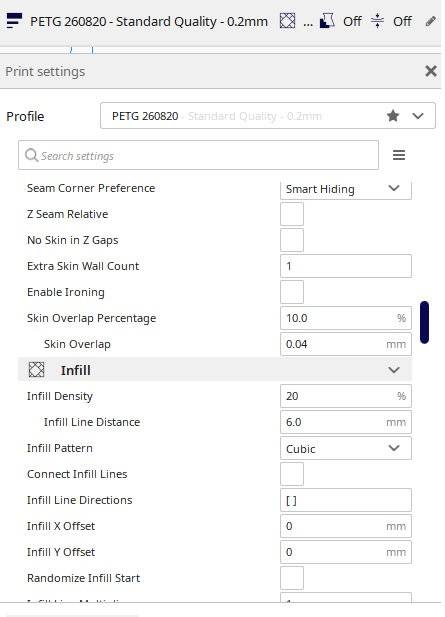Viewport: 445px width, 617px height.
Task: Edit the Infill Line Distance value
Action: pyautogui.click(x=346, y=422)
